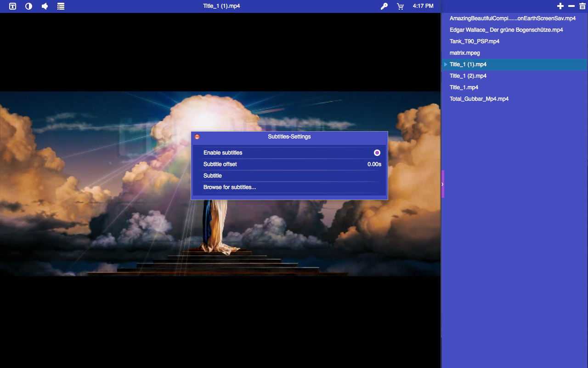Viewport: 588px width, 368px height.
Task: Select Title_1.mp4 in playlist
Action: 514,87
